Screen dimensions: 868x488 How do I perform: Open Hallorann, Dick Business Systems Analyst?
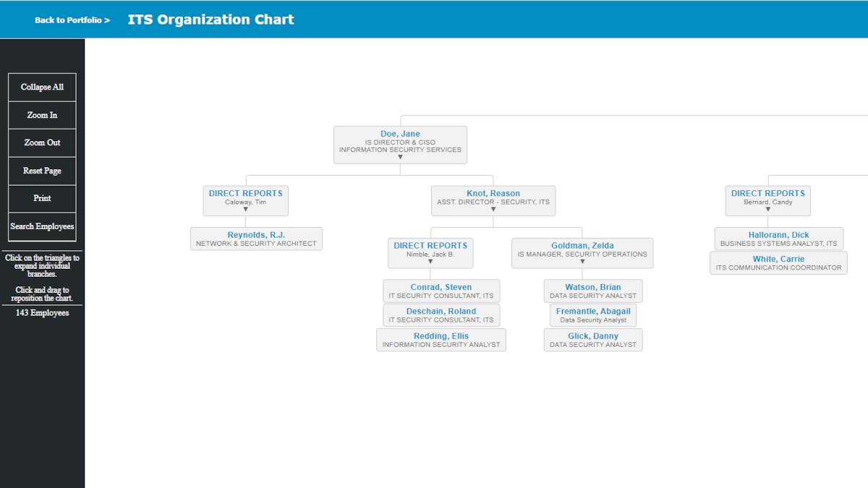click(778, 239)
